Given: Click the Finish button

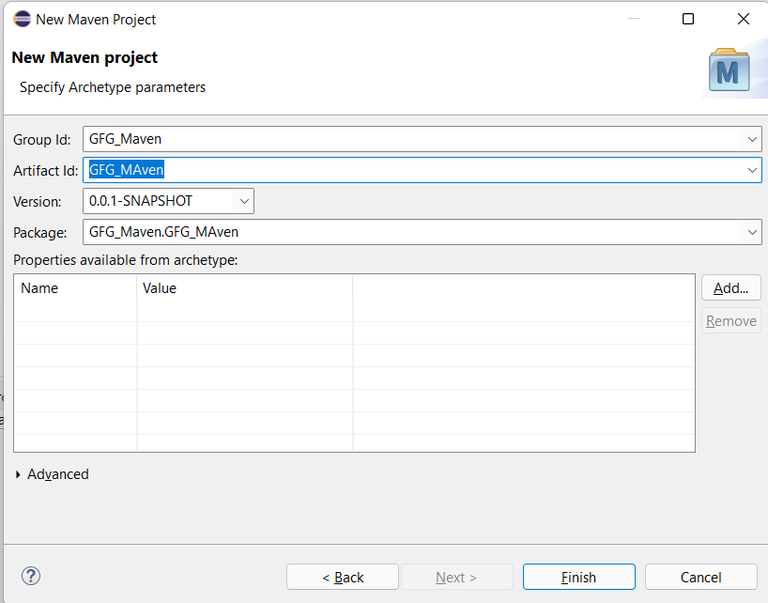Looking at the screenshot, I should (x=578, y=577).
